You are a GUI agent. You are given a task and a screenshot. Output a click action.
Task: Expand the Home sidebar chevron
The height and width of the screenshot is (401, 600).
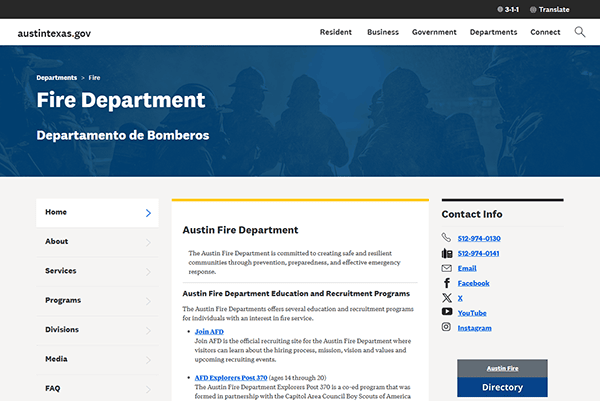click(x=148, y=213)
